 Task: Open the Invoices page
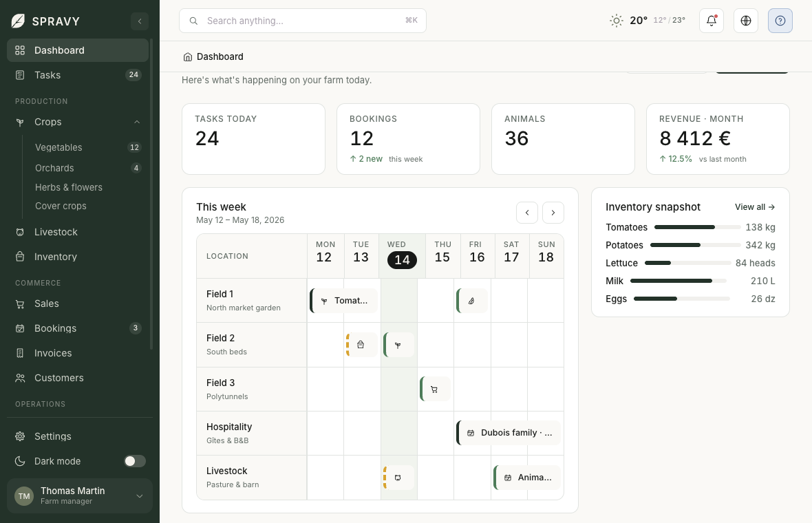(78, 353)
